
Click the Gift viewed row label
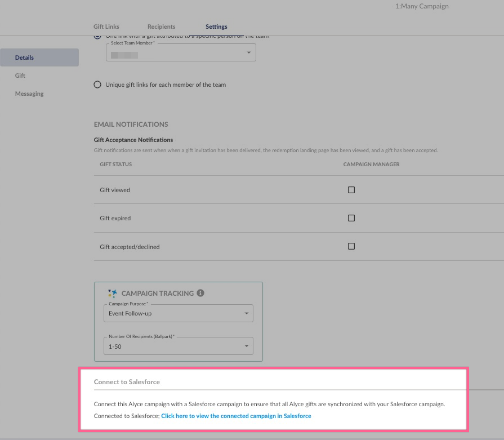pos(115,190)
